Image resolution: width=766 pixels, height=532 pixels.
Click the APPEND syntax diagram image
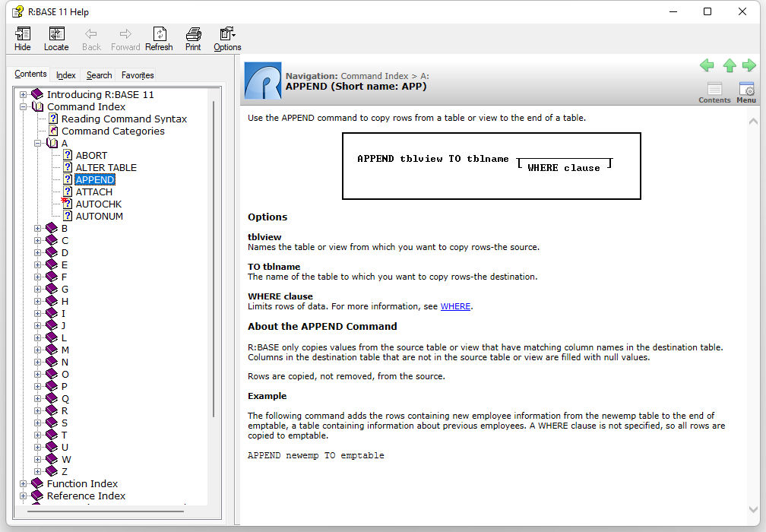tap(492, 166)
